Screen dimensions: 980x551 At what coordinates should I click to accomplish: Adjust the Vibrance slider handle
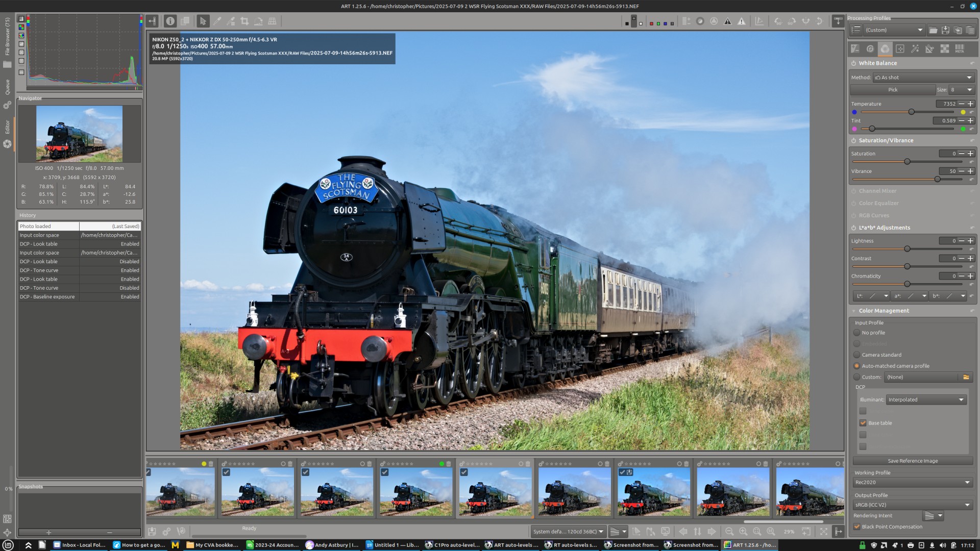pos(937,180)
